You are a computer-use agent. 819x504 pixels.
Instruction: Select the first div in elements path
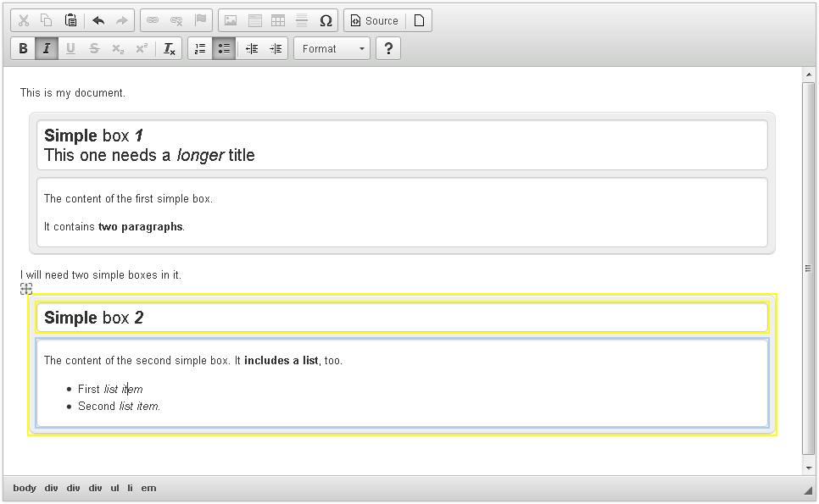(x=51, y=488)
